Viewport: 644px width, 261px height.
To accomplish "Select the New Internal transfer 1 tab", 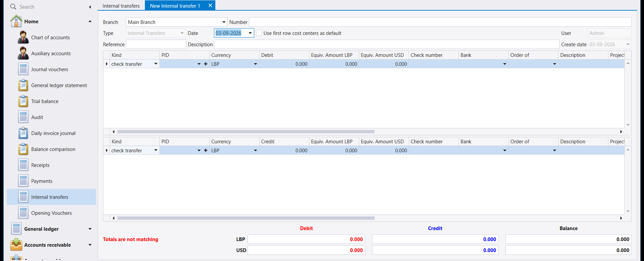I will coord(175,6).
